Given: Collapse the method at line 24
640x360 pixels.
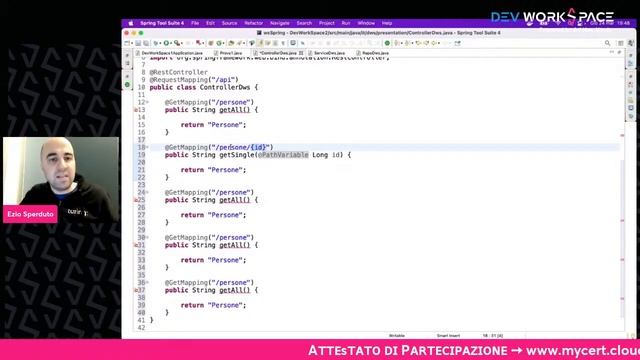Looking at the screenshot, I should click(147, 192).
